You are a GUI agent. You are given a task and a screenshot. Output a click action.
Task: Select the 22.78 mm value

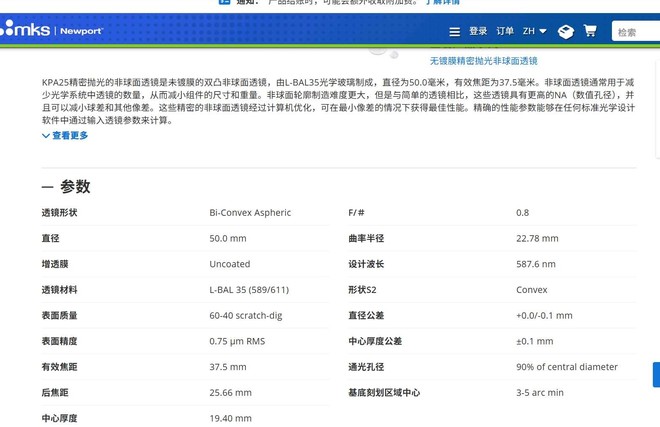tap(537, 238)
